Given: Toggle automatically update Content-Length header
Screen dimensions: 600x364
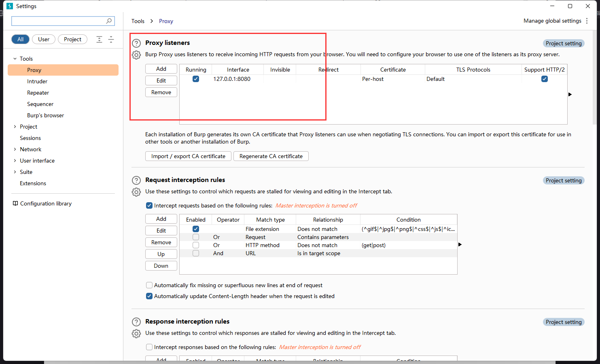Looking at the screenshot, I should click(149, 296).
